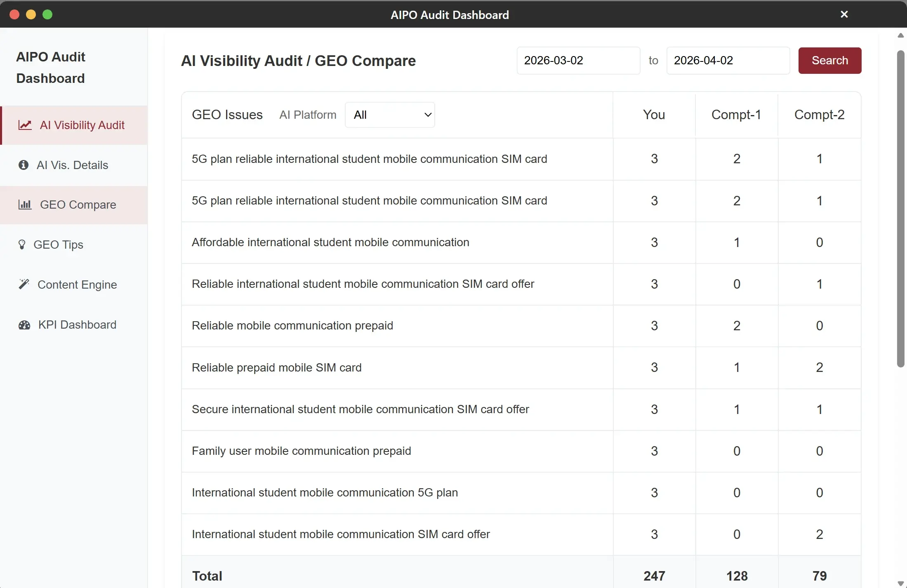Click the lightbulb icon for GEO Tips
The height and width of the screenshot is (588, 907).
22,245
